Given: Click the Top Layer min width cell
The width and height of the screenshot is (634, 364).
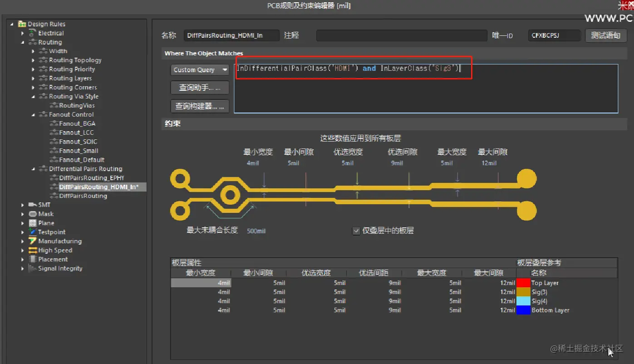Looking at the screenshot, I should [x=201, y=283].
